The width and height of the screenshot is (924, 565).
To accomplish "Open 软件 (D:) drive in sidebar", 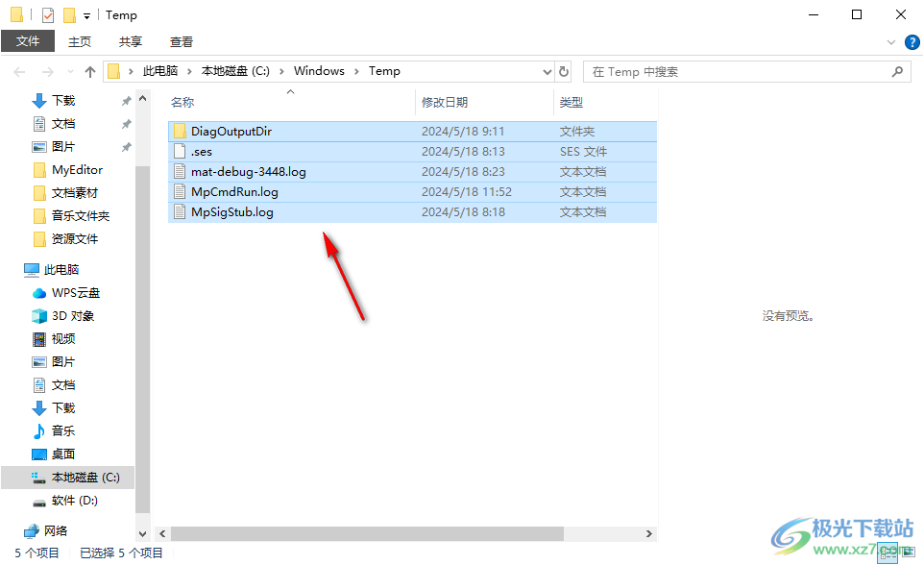I will 74,501.
